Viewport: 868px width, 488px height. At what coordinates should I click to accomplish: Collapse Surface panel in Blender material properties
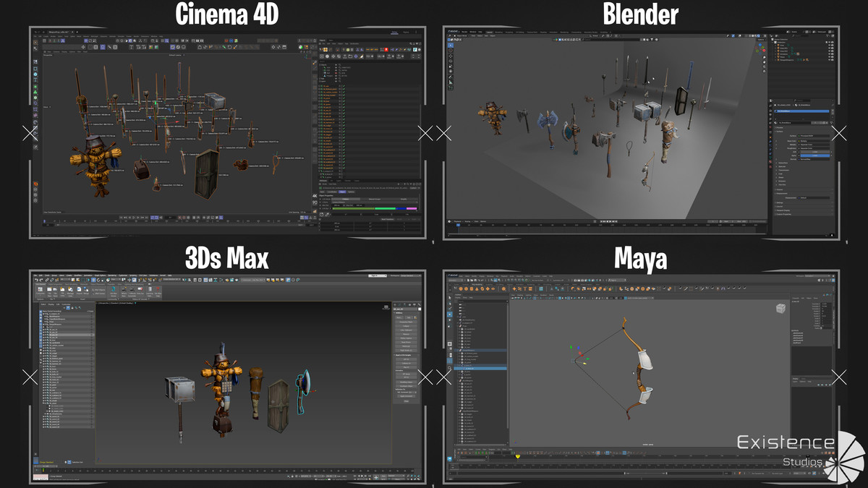click(779, 132)
